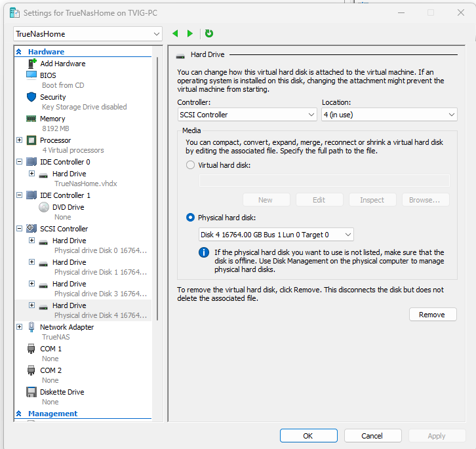This screenshot has width=476, height=449.
Task: Click the green refresh icon
Action: (209, 33)
